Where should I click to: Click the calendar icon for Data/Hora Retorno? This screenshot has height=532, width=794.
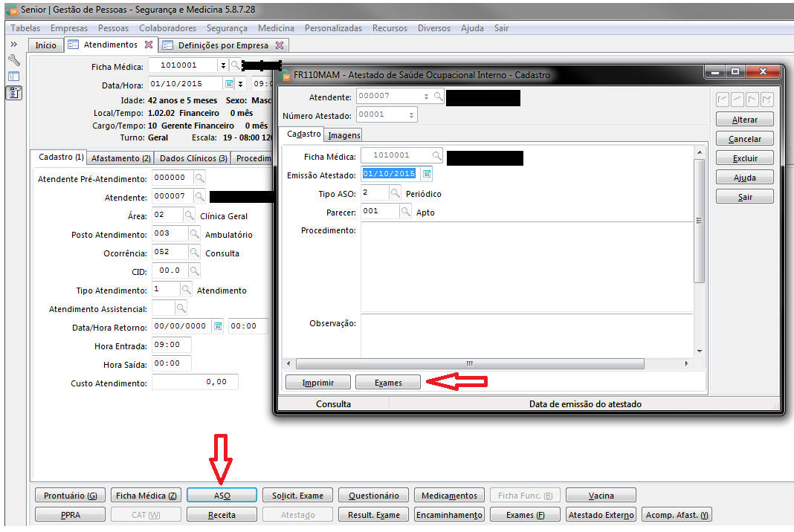coord(218,326)
